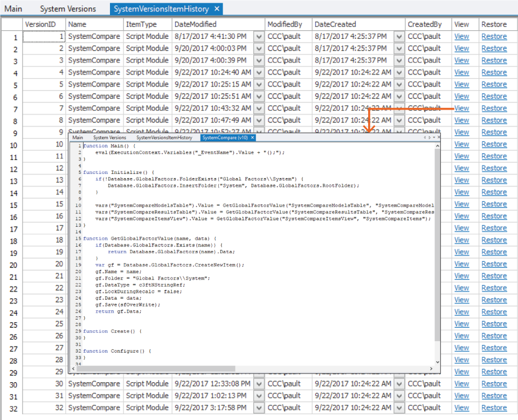Click 'gf.Save(sfOverWrite);' code line
The image size is (518, 420).
tap(128, 305)
